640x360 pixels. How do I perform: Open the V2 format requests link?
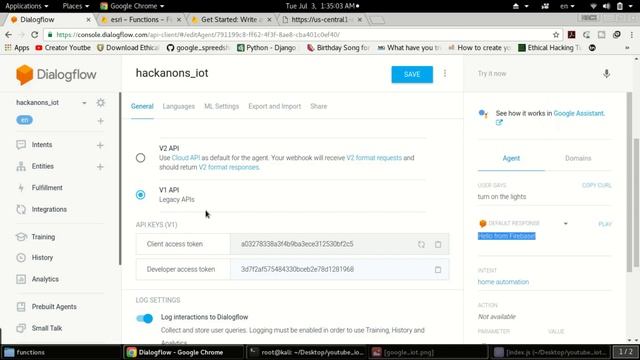click(x=374, y=158)
